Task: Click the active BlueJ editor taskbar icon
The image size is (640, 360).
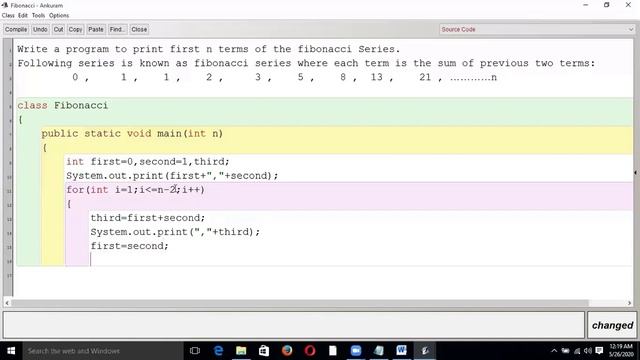Action: 424,351
